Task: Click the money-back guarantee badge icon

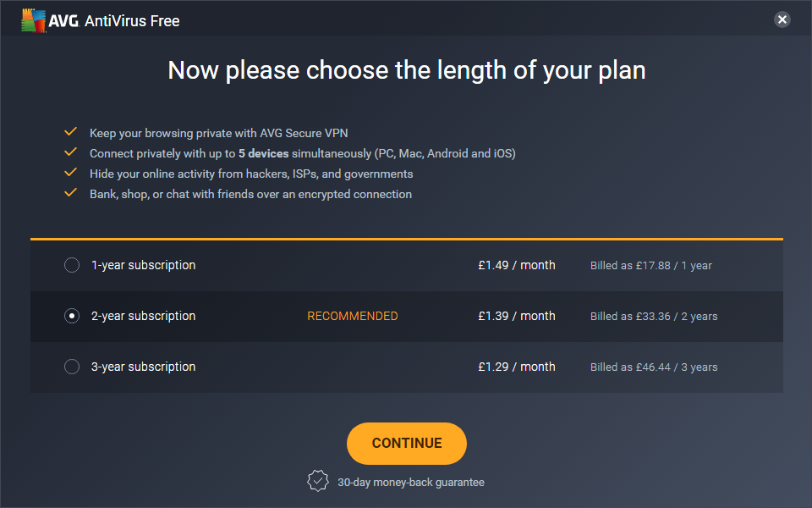Action: coord(317,481)
